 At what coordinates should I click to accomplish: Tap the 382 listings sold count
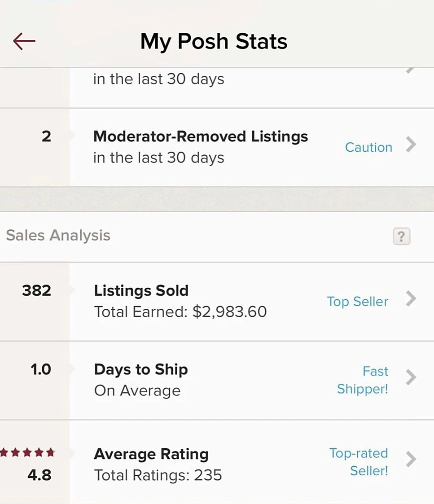click(x=37, y=290)
